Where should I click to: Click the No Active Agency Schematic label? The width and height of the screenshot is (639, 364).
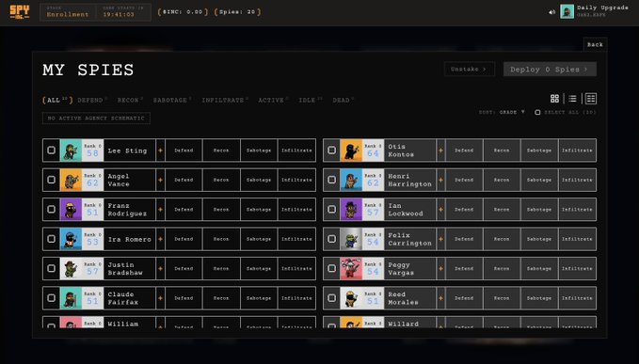96,119
